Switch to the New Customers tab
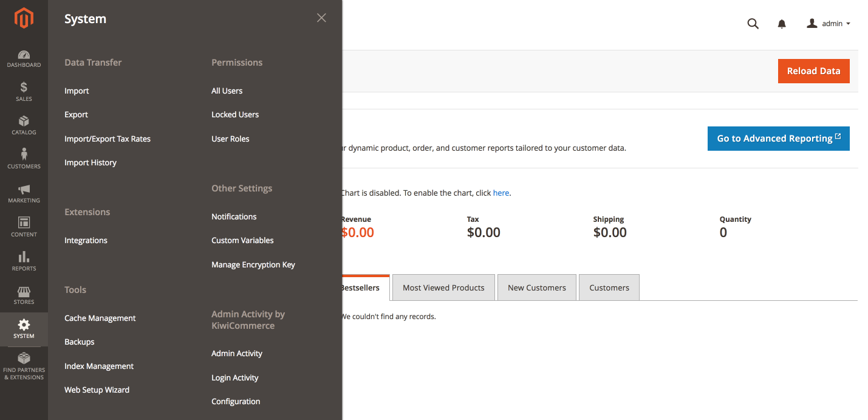 tap(537, 287)
